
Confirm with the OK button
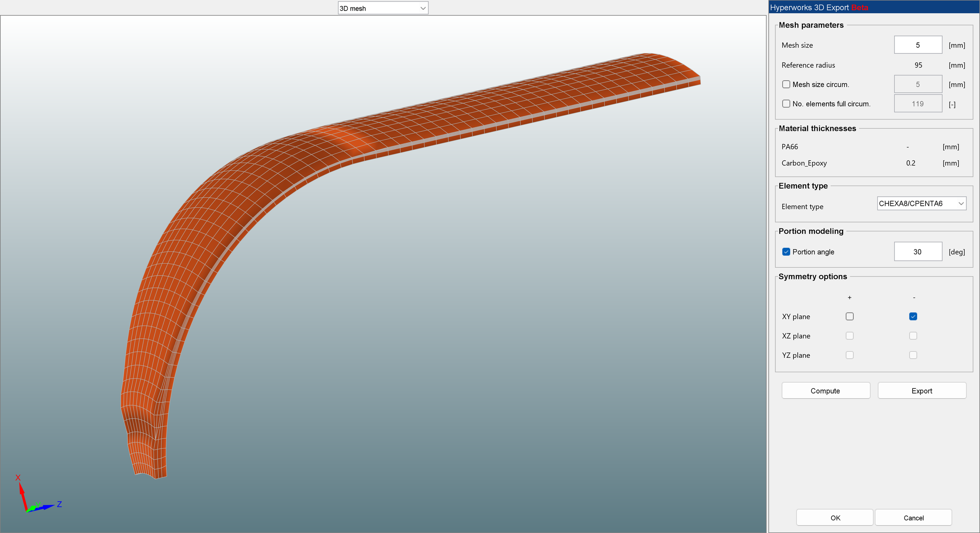click(x=835, y=518)
